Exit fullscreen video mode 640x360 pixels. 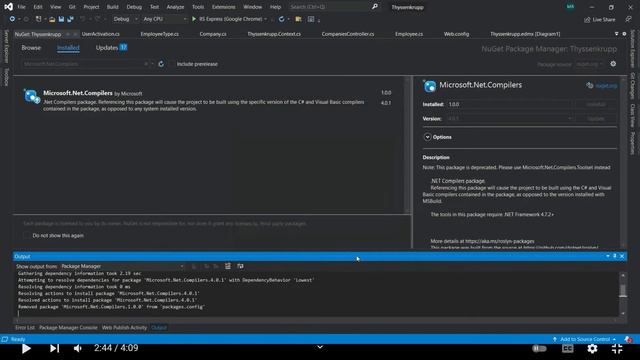pyautogui.click(x=617, y=348)
